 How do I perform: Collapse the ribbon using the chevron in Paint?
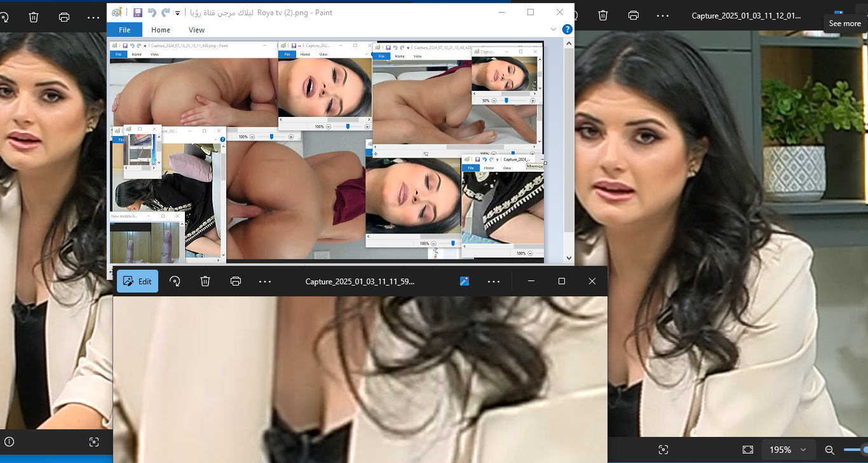pos(553,29)
